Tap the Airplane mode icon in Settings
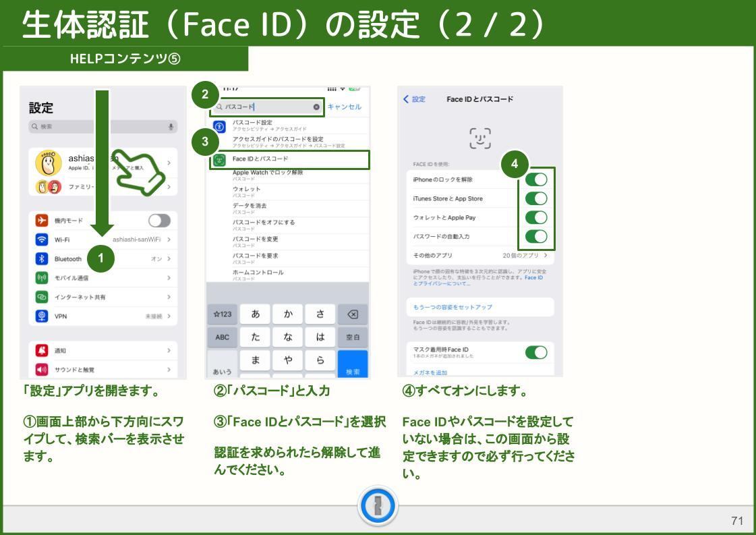This screenshot has width=756, height=535. point(42,221)
